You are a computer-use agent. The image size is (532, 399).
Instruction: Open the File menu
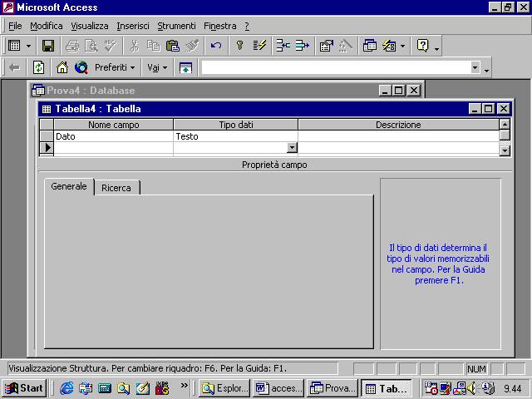pos(15,26)
